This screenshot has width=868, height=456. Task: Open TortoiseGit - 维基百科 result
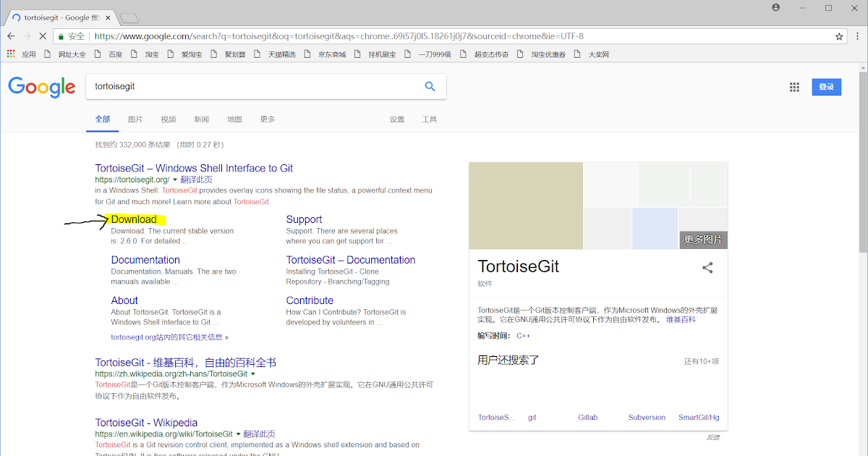(186, 363)
